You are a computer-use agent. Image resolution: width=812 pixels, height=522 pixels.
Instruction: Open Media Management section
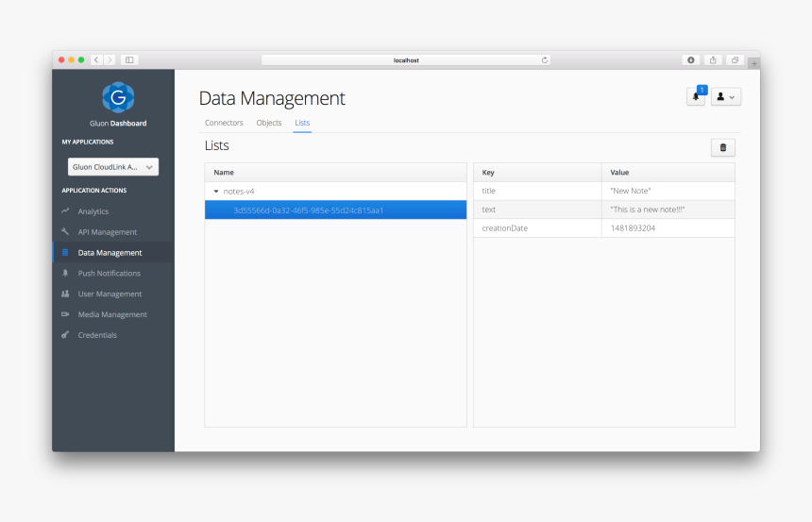click(112, 315)
